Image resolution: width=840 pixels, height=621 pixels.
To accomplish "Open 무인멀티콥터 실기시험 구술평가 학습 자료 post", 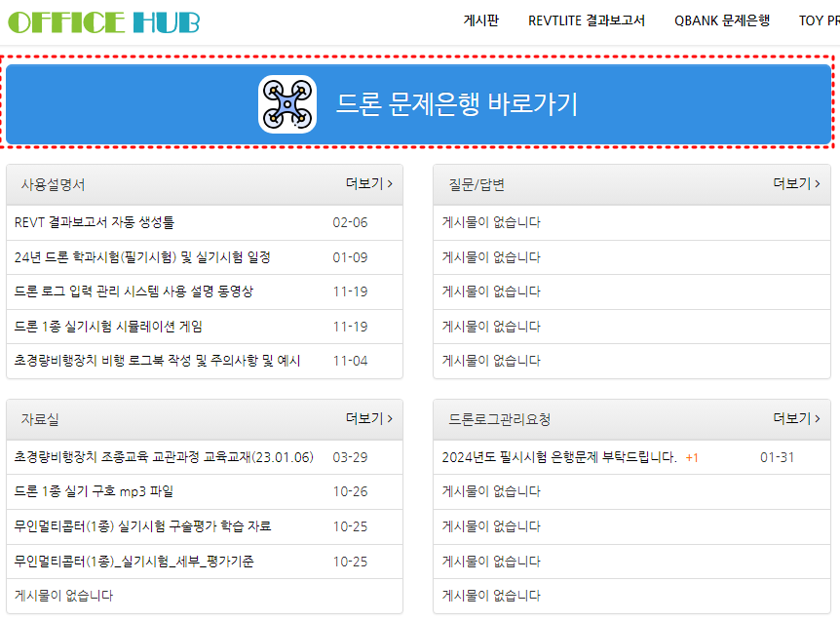I will tap(142, 526).
